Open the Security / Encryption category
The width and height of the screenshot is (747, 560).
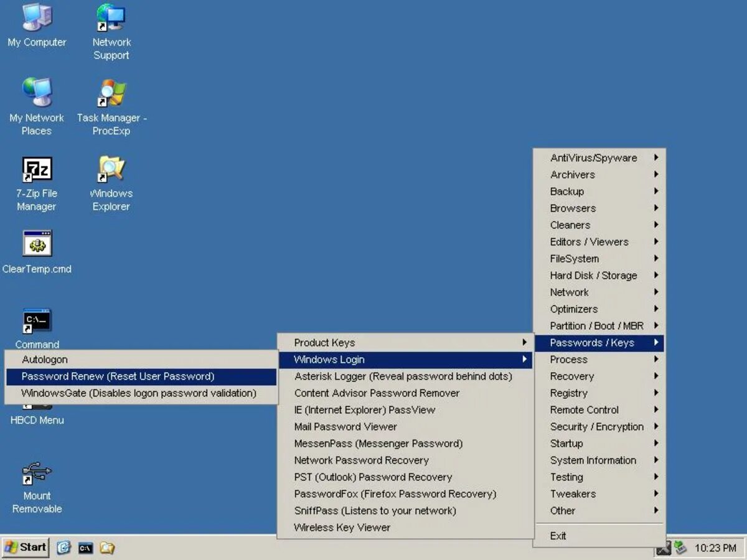pos(599,427)
